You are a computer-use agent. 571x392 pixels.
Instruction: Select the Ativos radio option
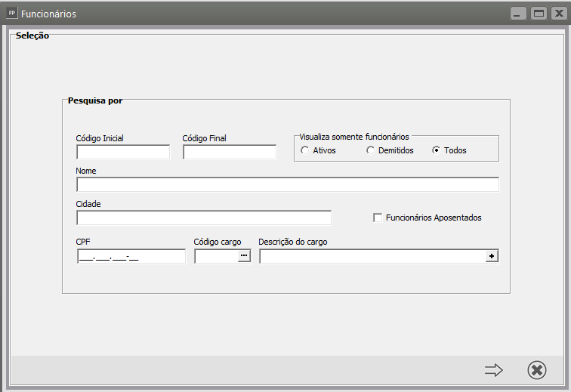pyautogui.click(x=305, y=150)
